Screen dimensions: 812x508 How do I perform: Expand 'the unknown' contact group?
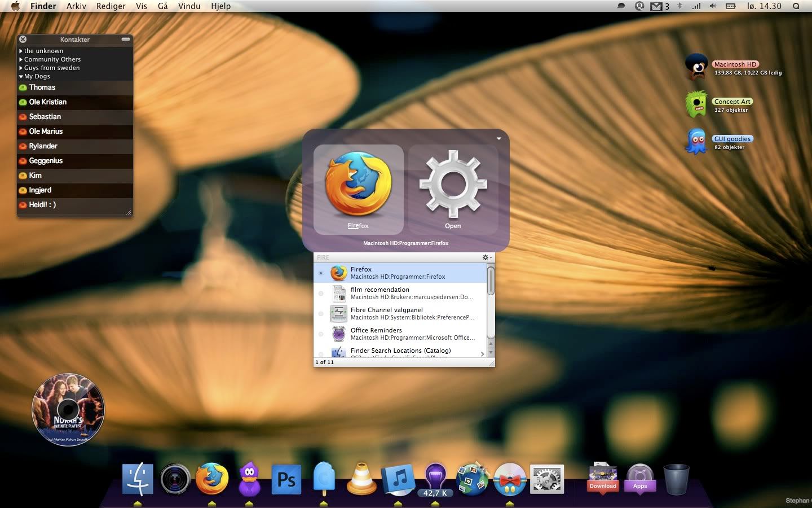coord(21,51)
